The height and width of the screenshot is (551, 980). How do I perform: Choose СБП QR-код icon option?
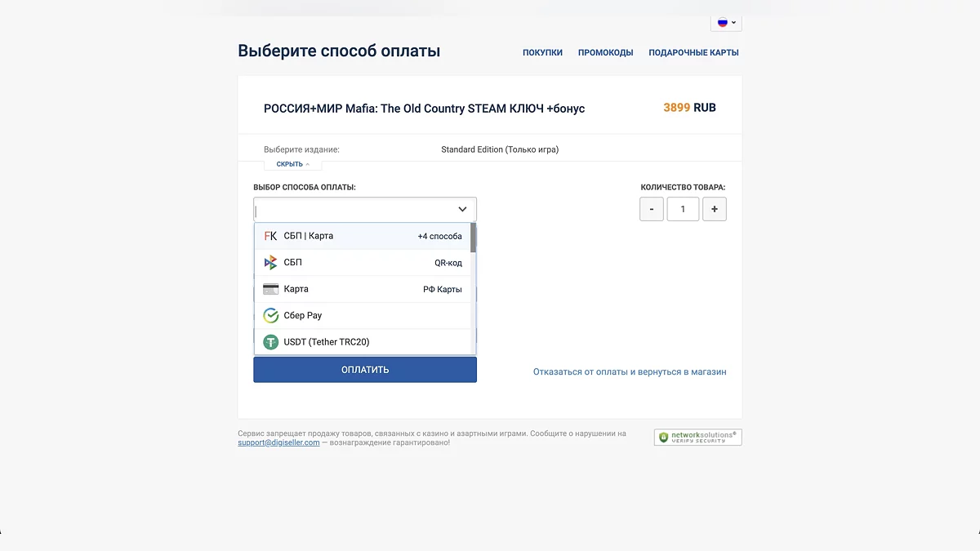(x=270, y=263)
